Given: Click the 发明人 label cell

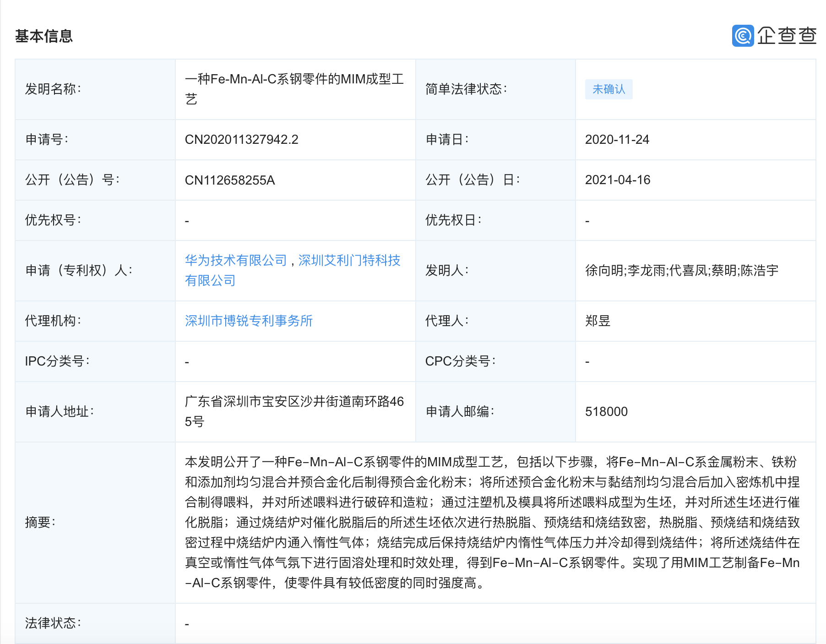Looking at the screenshot, I should click(495, 271).
